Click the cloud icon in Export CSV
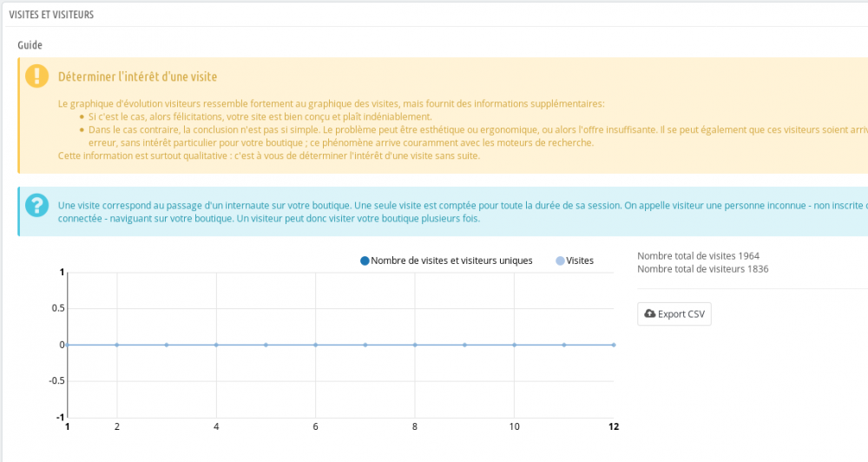The width and height of the screenshot is (868, 462). point(650,313)
